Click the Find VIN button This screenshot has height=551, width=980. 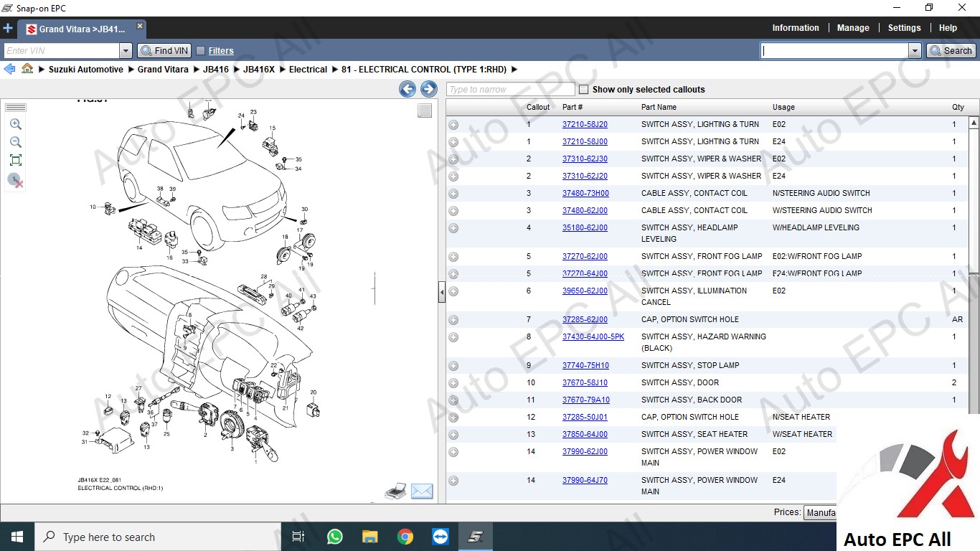tap(164, 51)
